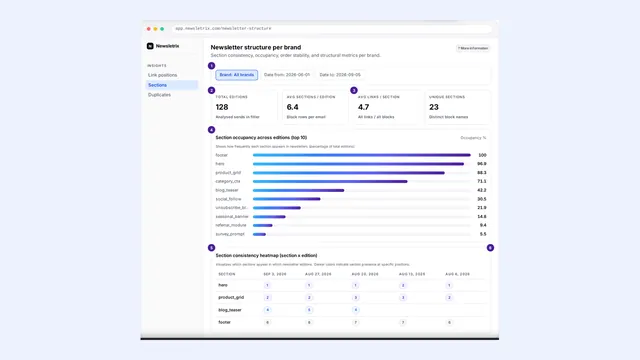Viewport: 640px width, 360px height.
Task: Open the Duplicates page
Action: (x=159, y=95)
